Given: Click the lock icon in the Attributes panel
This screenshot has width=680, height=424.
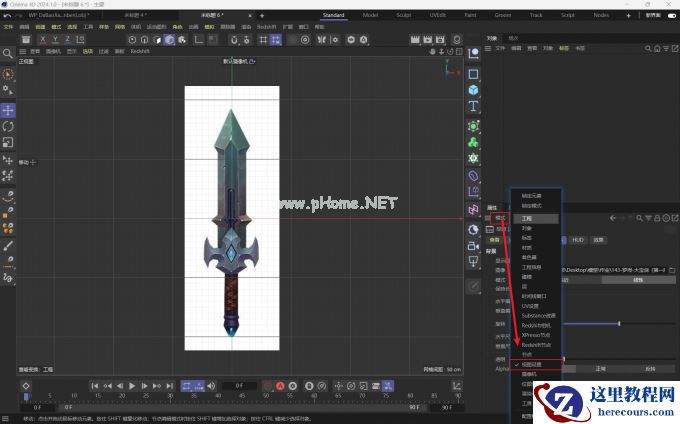Looking at the screenshot, I should click(657, 218).
